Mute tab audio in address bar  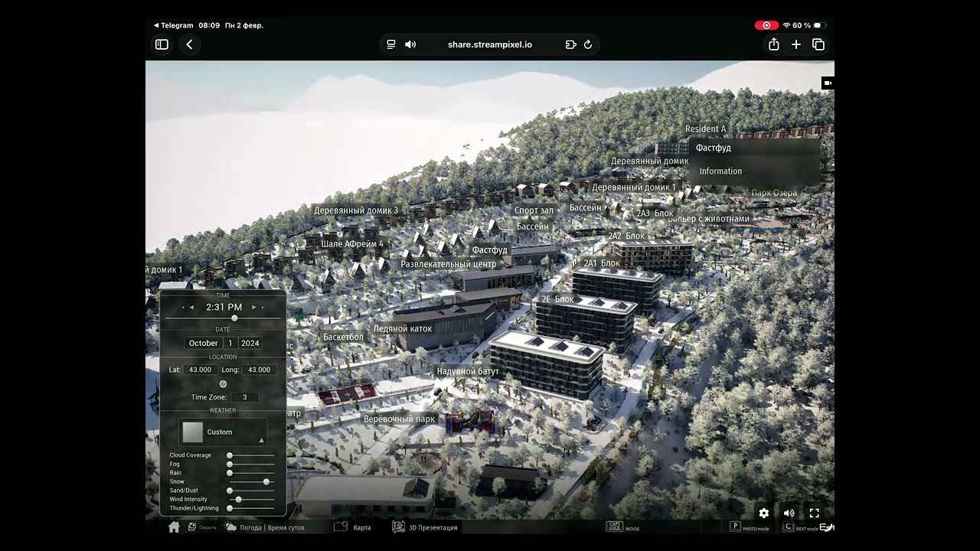click(410, 44)
